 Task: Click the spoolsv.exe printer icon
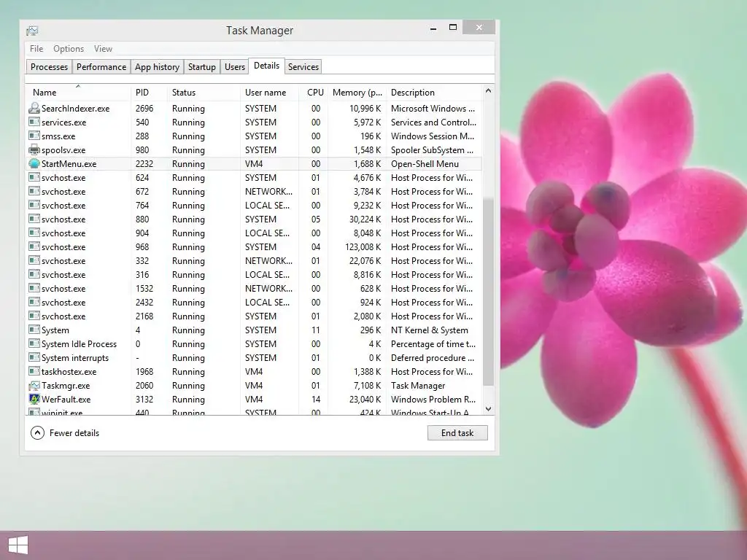click(x=34, y=149)
